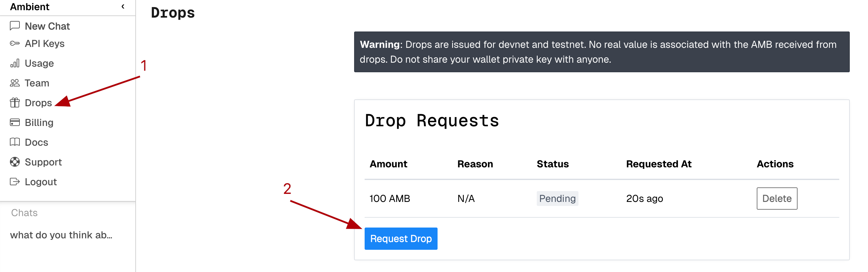
Task: Click the API Keys key icon
Action: click(15, 44)
